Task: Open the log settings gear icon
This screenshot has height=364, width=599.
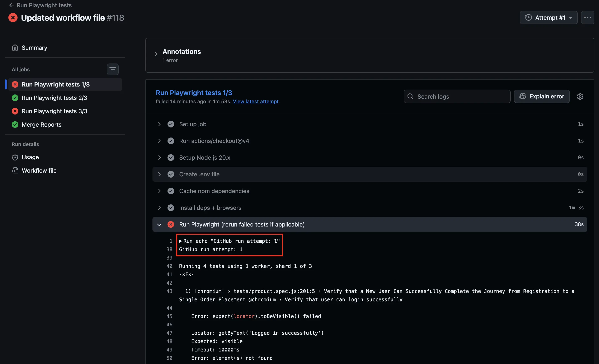Action: (580, 97)
